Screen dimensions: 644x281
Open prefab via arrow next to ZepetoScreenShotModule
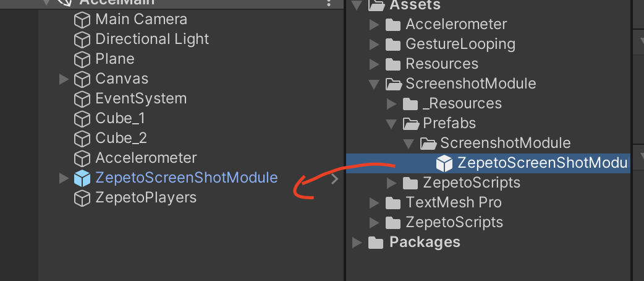[335, 178]
